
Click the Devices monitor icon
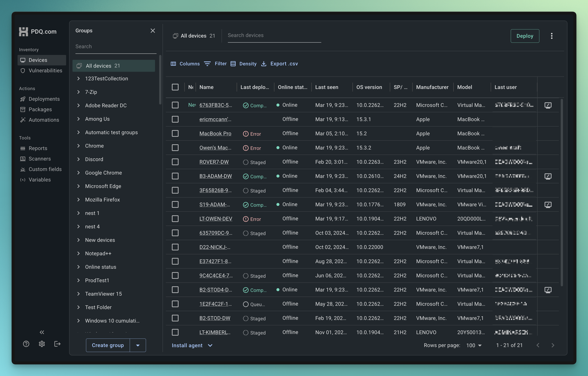[x=23, y=60]
